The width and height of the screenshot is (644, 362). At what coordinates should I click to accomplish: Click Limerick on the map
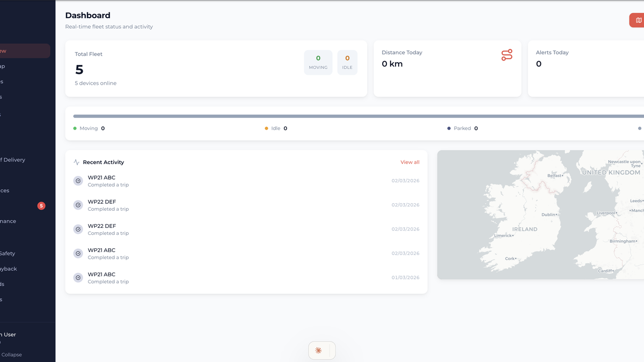504,235
